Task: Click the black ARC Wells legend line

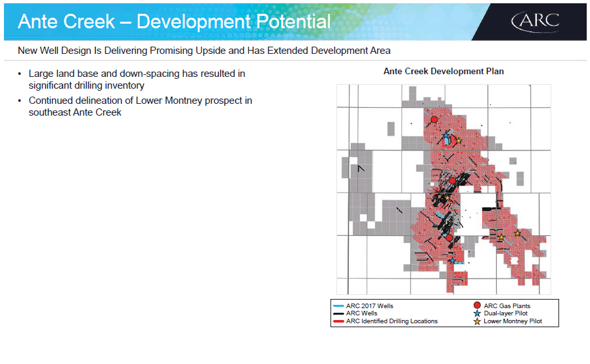Action: point(338,313)
